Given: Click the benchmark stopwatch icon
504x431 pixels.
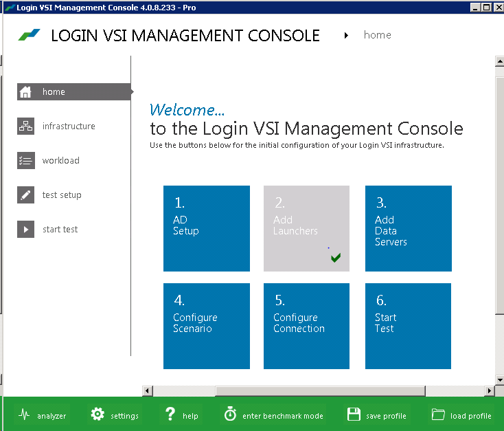Looking at the screenshot, I should coord(230,414).
